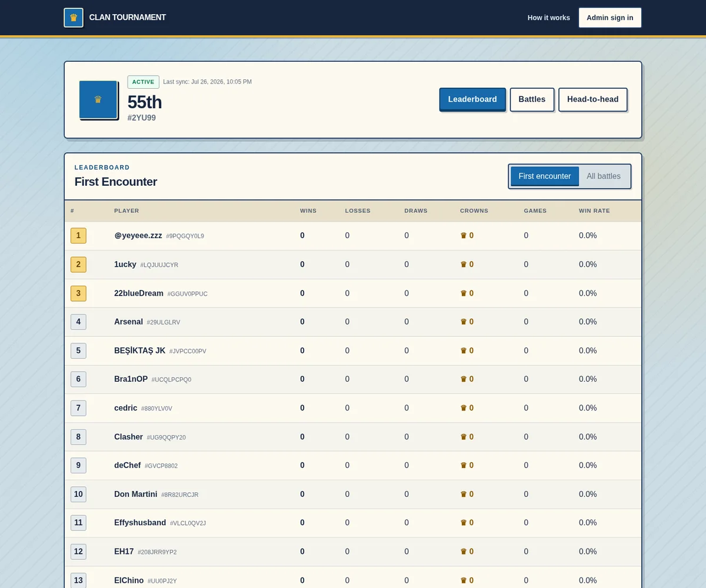Click the rank 5 badge
The image size is (706, 588).
point(78,350)
